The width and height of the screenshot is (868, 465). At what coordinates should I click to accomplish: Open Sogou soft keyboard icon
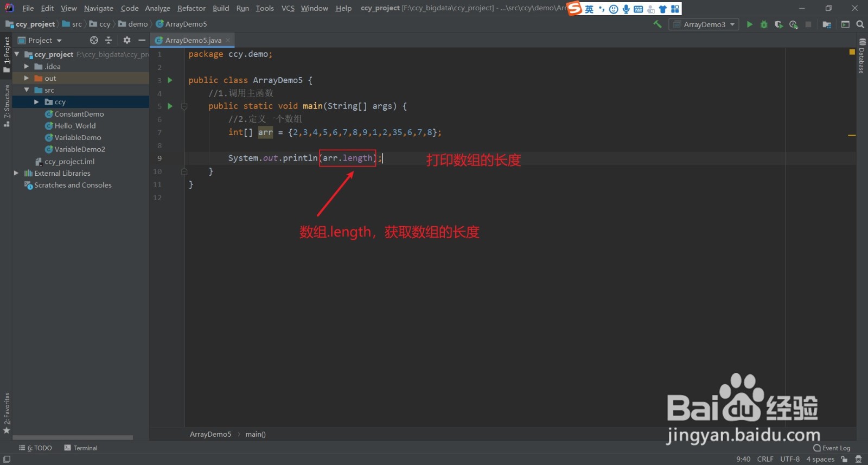coord(638,9)
